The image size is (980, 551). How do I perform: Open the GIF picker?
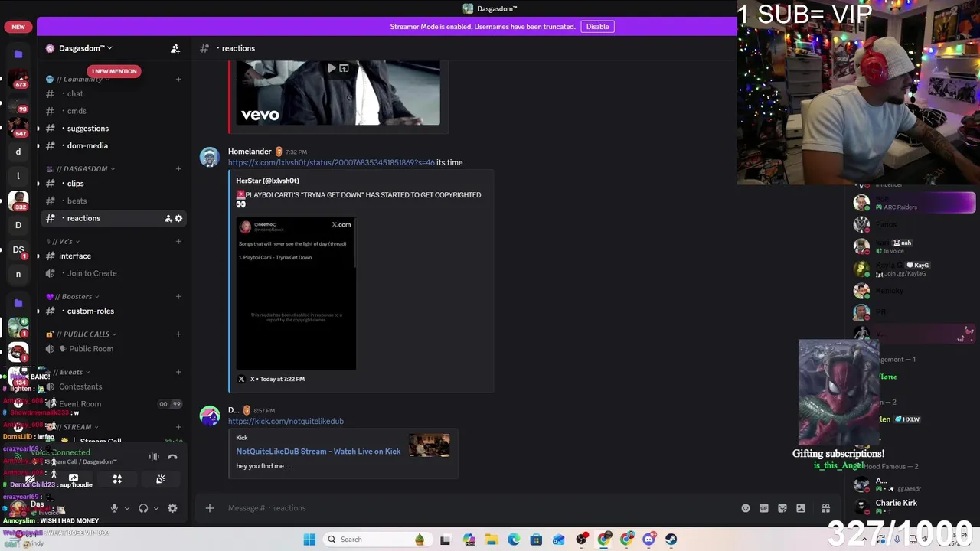[x=764, y=508]
